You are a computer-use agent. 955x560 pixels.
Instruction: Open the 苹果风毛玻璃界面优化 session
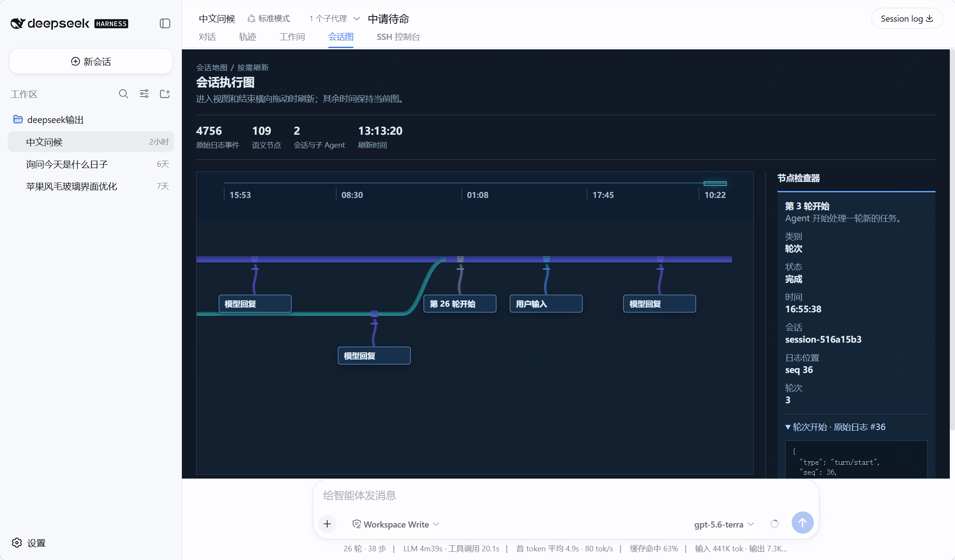click(91, 186)
